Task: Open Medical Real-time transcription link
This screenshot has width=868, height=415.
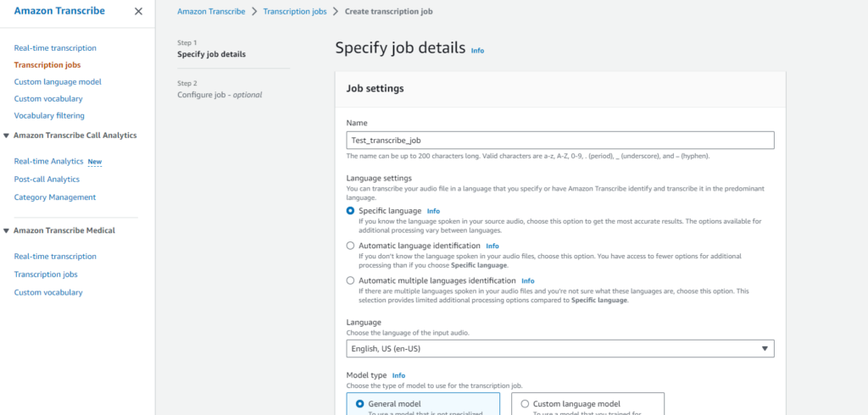Action: click(x=55, y=256)
